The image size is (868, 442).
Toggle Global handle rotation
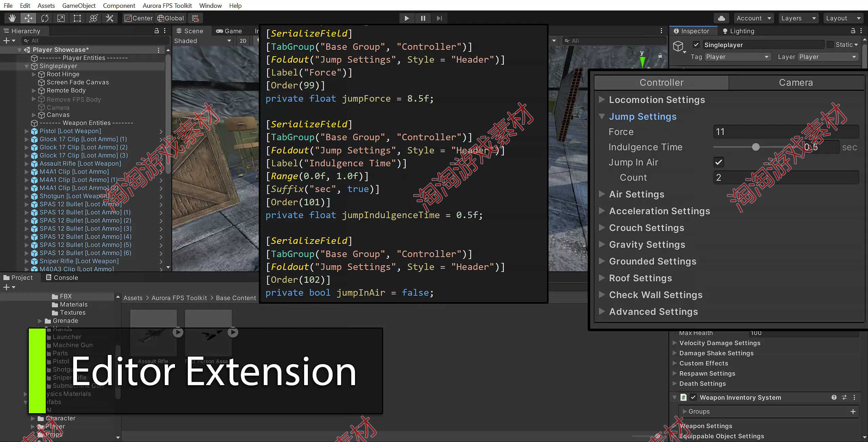tap(171, 18)
